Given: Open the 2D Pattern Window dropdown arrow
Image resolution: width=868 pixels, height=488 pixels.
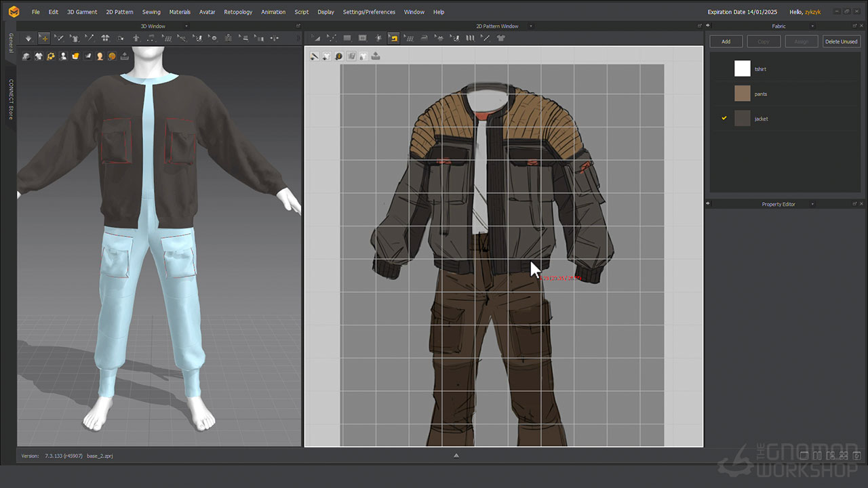Looking at the screenshot, I should tap(531, 26).
